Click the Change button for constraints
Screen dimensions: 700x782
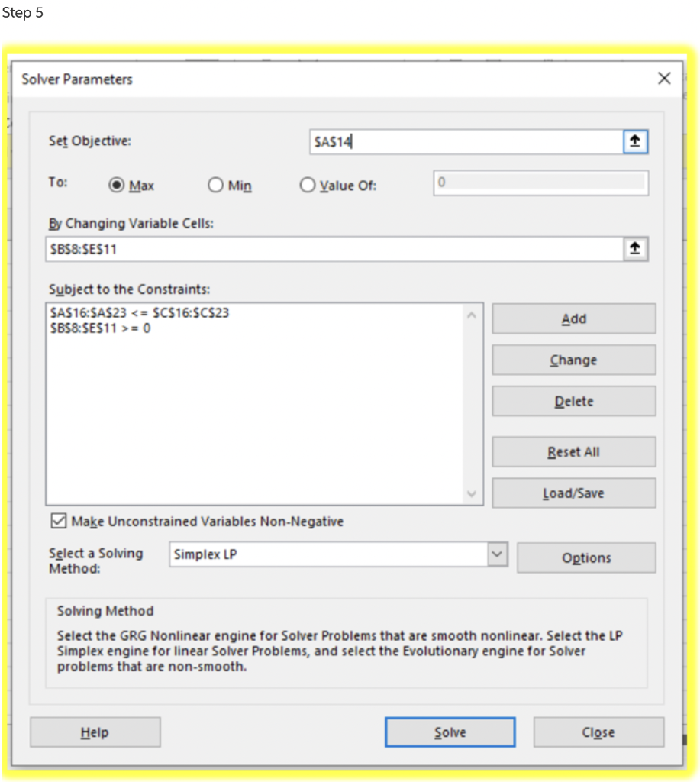coord(573,360)
